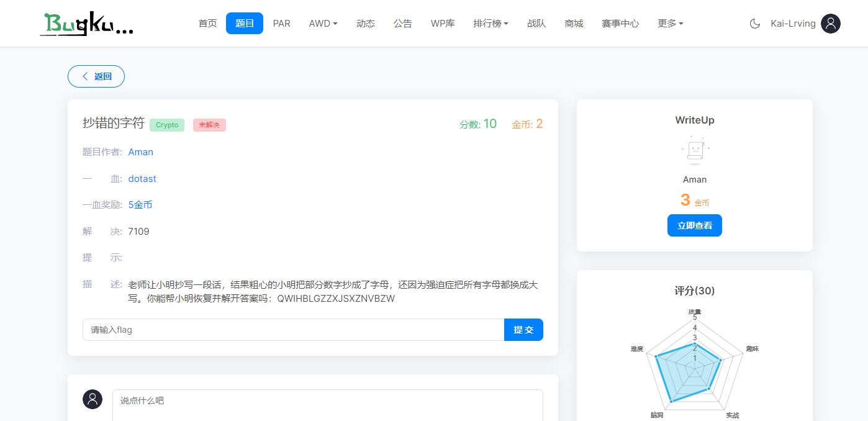Click the comment avatar icon
This screenshot has height=421, width=868.
point(93,399)
